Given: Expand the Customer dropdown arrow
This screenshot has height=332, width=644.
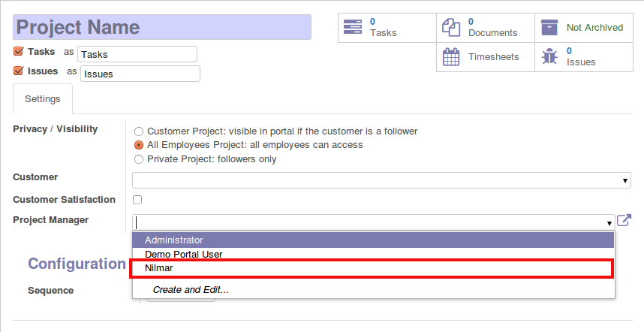Looking at the screenshot, I should [x=625, y=181].
